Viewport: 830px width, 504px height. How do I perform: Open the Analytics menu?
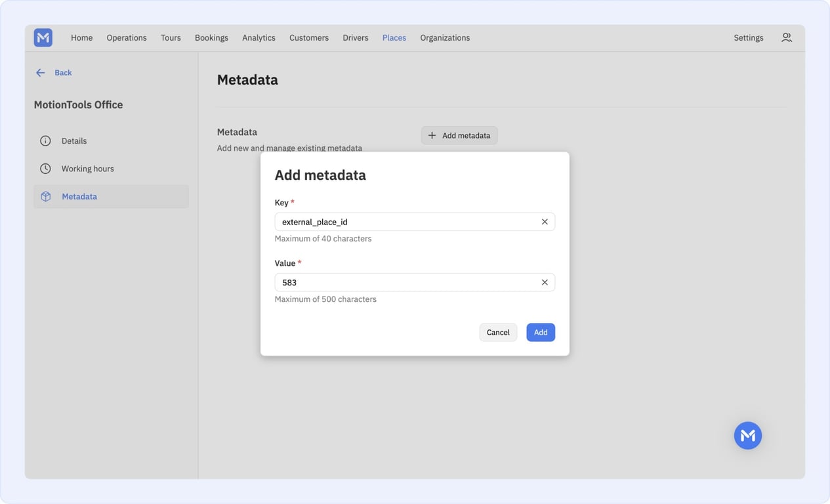pos(259,37)
